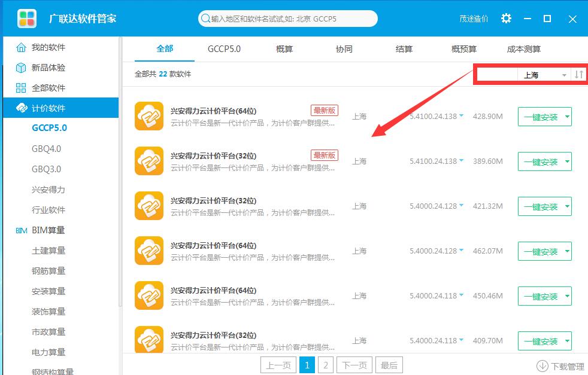Click 5.4100.24.138 64位 app icon
The height and width of the screenshot is (375, 588).
(149, 116)
